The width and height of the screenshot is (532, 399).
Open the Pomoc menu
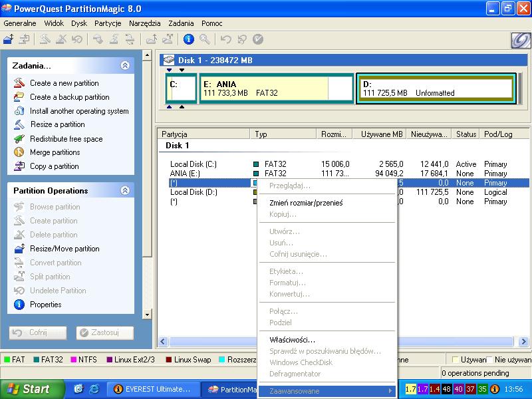point(211,23)
